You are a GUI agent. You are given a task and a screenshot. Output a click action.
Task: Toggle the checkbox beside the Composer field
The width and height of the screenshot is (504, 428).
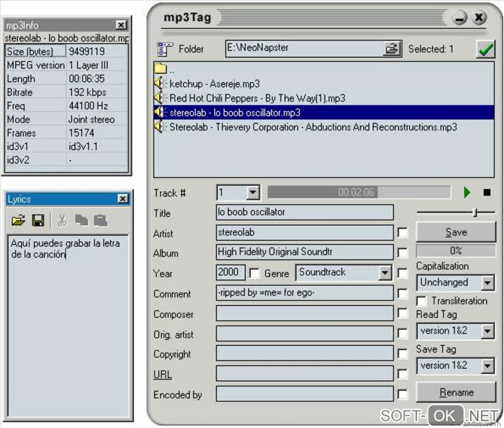402,313
